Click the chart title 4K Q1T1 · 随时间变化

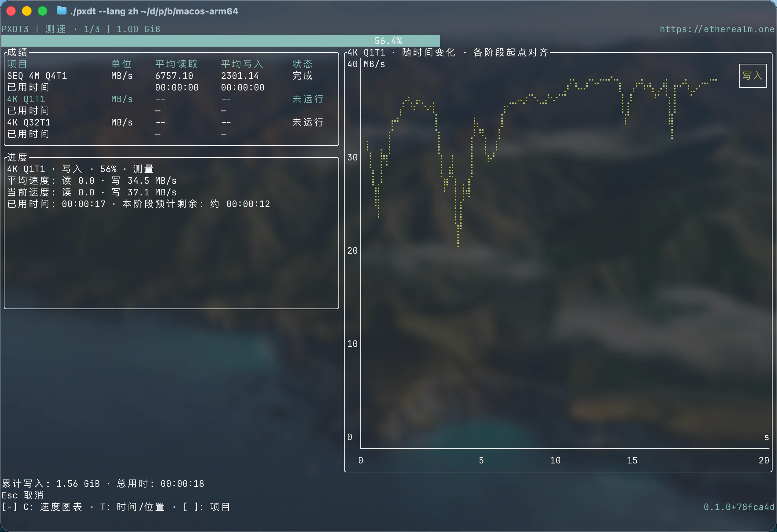pyautogui.click(x=401, y=52)
